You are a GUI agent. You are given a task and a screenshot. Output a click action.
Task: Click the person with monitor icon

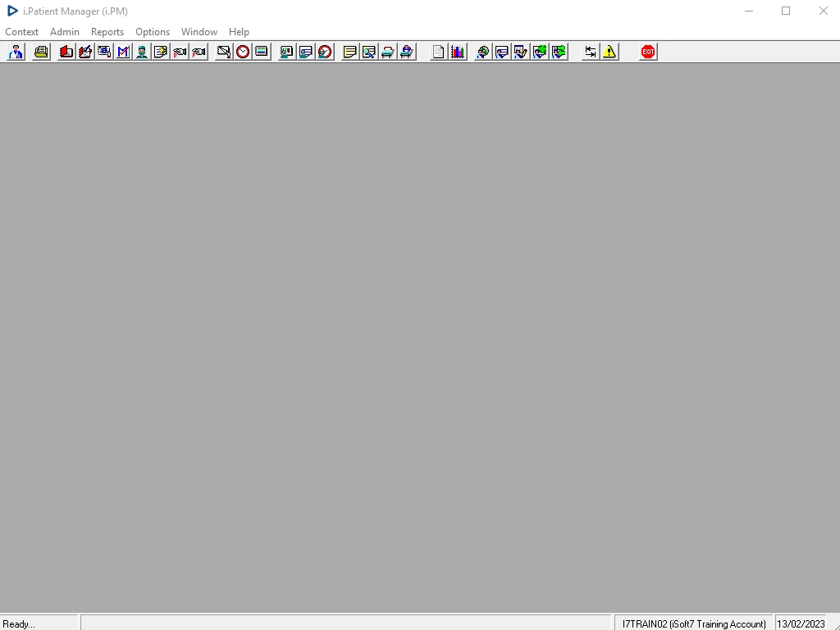287,52
